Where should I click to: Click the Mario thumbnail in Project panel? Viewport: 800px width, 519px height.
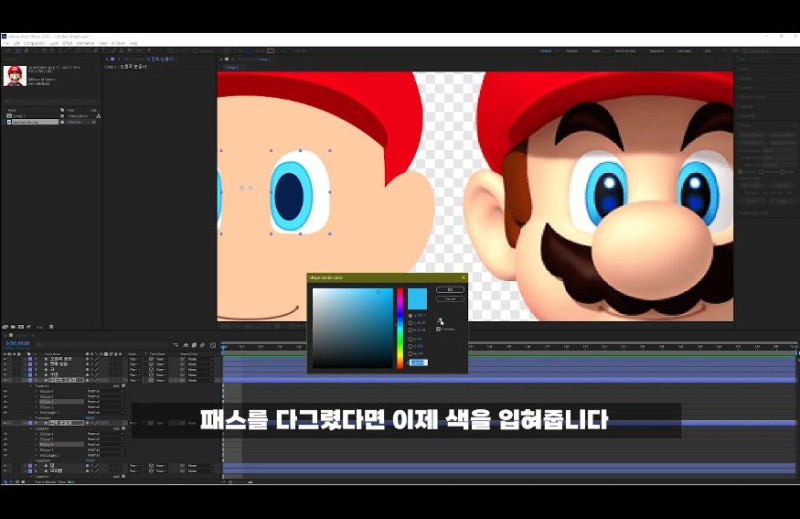tap(15, 76)
